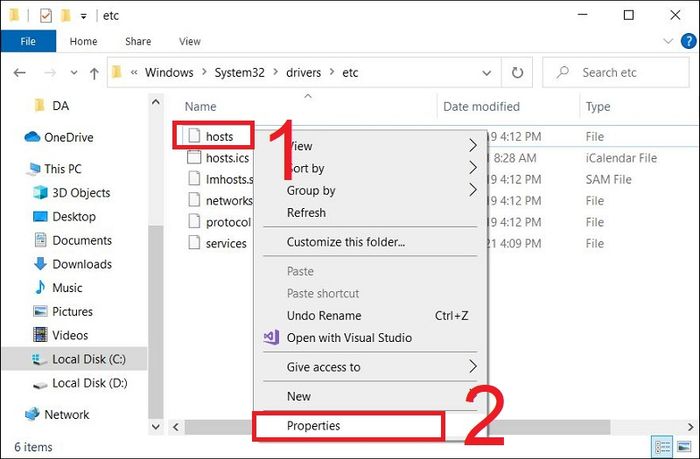
Task: Open Pictures in the navigation pane
Action: click(72, 311)
